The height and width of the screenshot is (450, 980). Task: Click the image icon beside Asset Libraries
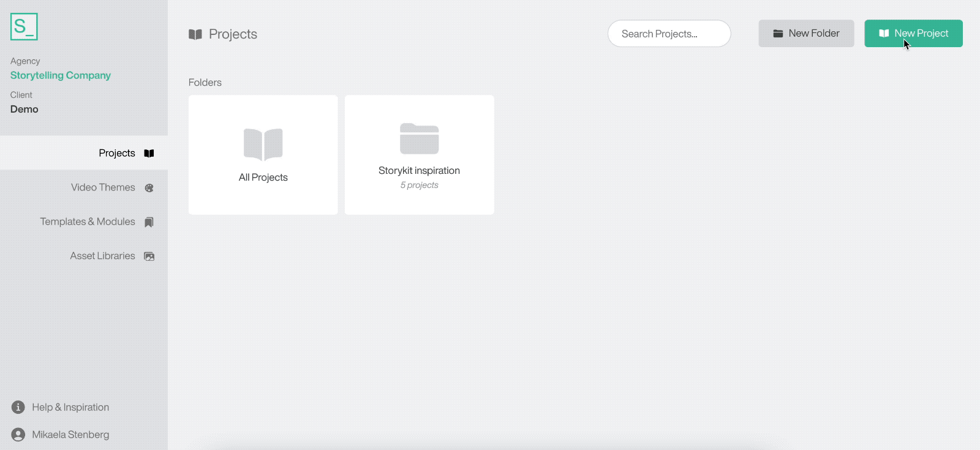(x=149, y=257)
